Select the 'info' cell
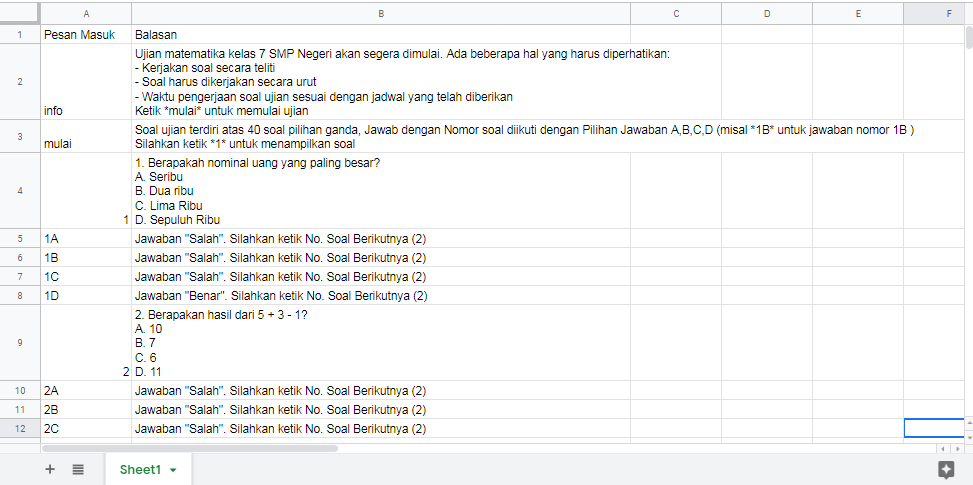This screenshot has height=485, width=973. click(86, 82)
